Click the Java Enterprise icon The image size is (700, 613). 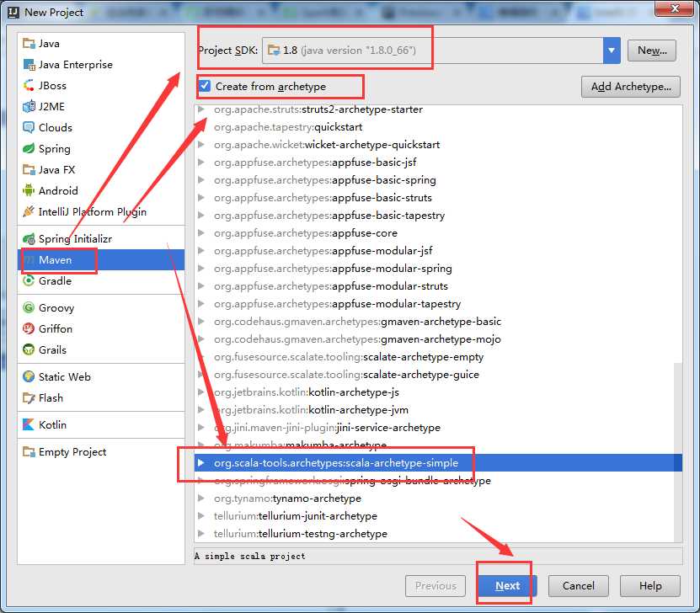pos(29,65)
